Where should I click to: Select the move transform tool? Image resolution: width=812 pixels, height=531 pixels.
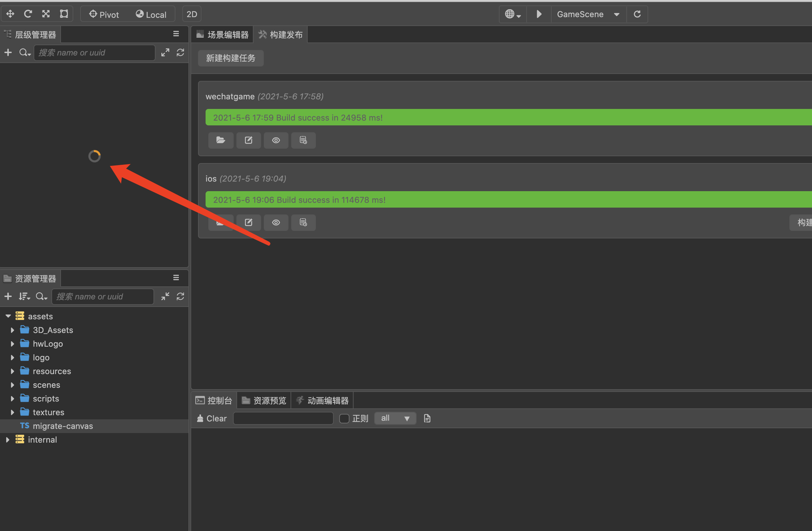10,14
